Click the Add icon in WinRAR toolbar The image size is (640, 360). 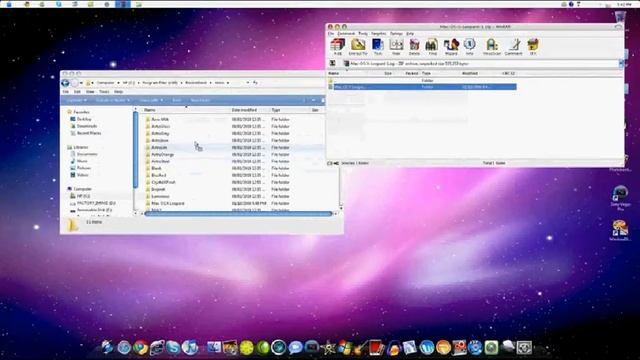coord(338,47)
